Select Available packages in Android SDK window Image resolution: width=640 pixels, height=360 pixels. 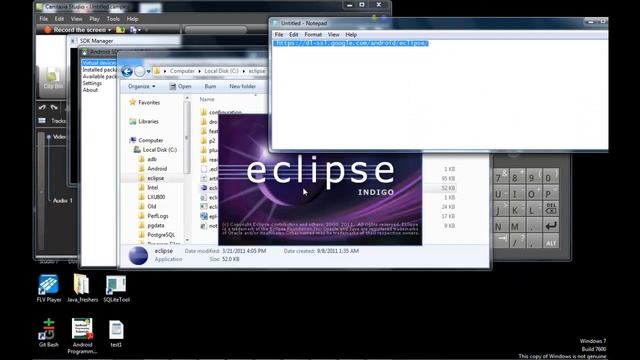[x=100, y=76]
